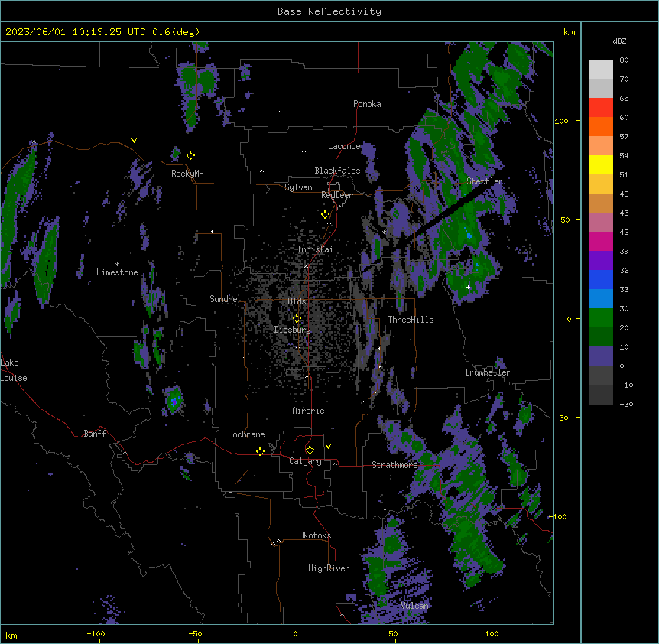Viewport: 659px width, 644px height.
Task: Click the Blackfalds town label
Action: [x=337, y=171]
